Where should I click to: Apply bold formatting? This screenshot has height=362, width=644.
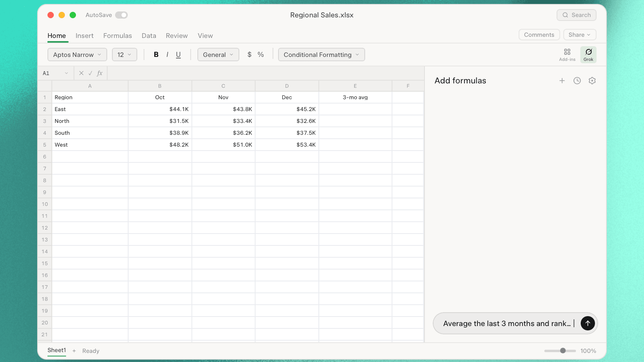156,55
